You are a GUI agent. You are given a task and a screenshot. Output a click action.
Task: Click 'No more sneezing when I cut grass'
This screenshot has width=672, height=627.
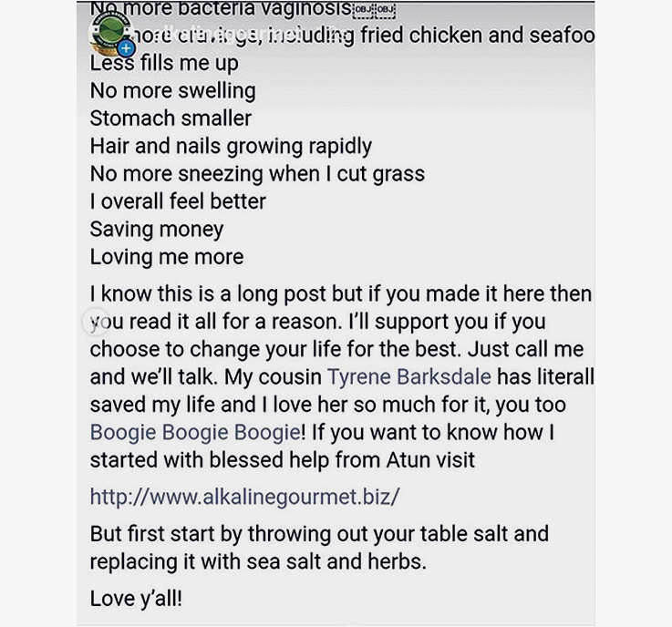click(257, 173)
